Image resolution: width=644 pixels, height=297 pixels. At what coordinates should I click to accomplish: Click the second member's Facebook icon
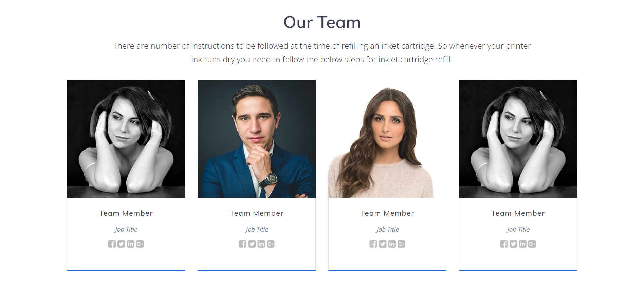243,244
